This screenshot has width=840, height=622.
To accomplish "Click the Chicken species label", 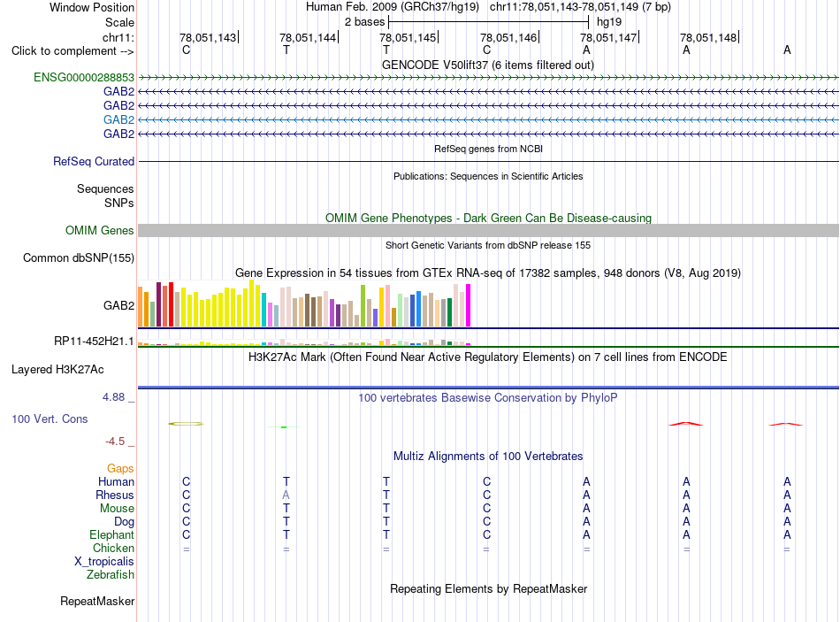I will click(113, 548).
